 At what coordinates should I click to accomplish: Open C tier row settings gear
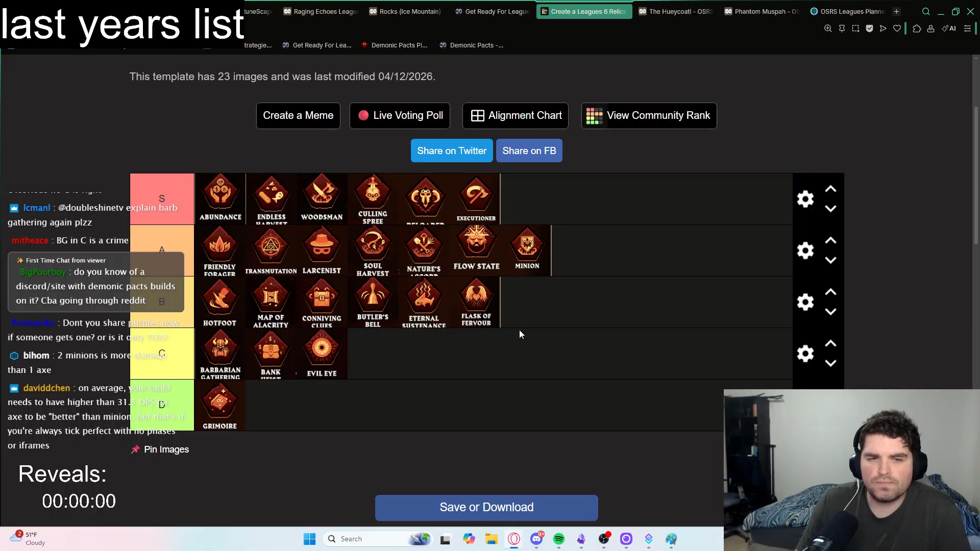pyautogui.click(x=805, y=353)
